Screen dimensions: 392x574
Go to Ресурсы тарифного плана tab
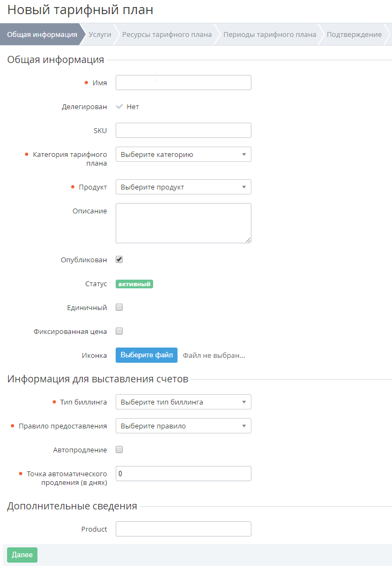pos(167,34)
